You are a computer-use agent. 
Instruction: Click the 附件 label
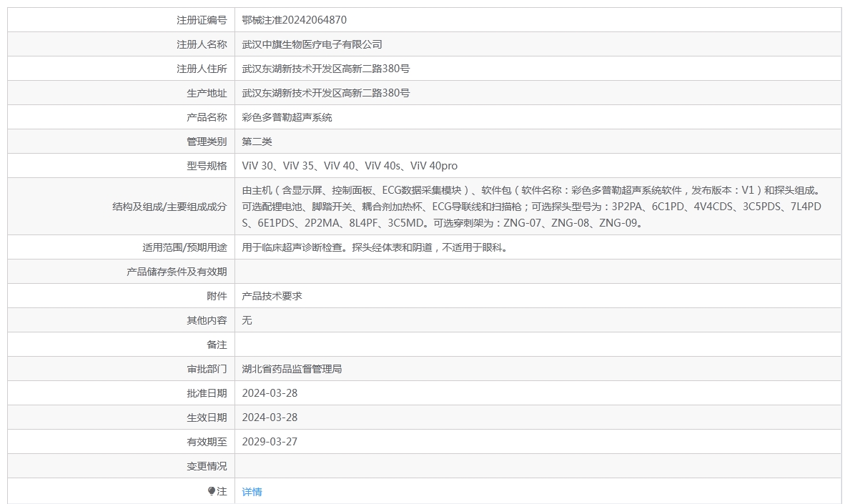pos(217,296)
